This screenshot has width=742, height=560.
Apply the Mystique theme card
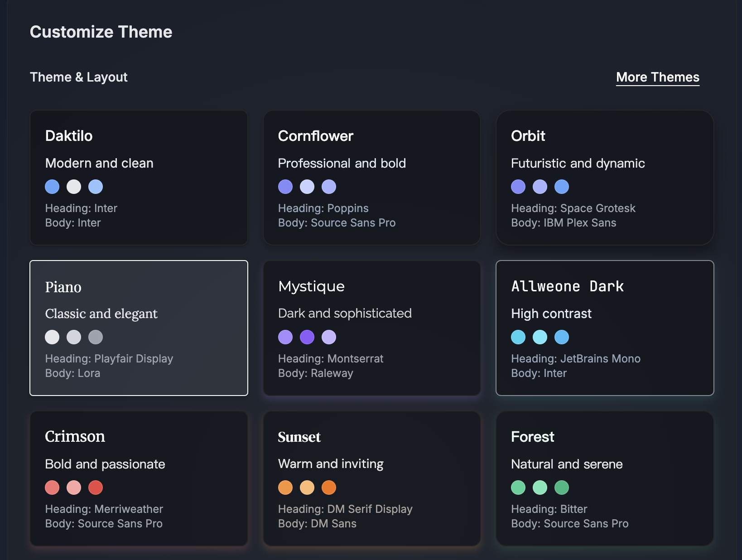371,328
